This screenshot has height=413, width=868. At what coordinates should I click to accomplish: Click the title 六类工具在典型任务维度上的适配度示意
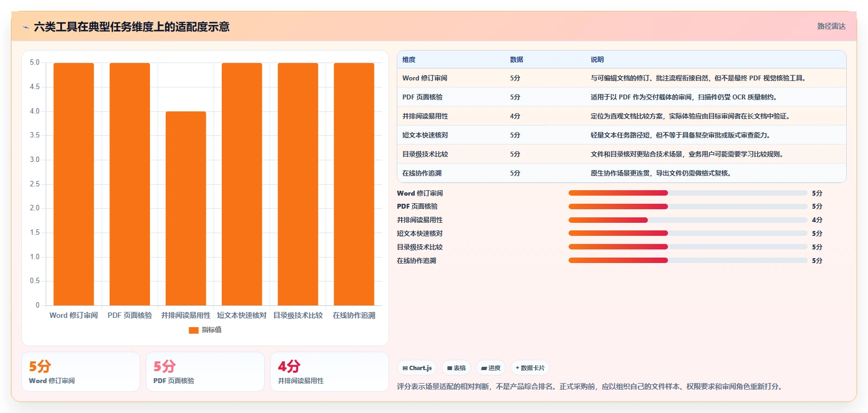[x=132, y=27]
